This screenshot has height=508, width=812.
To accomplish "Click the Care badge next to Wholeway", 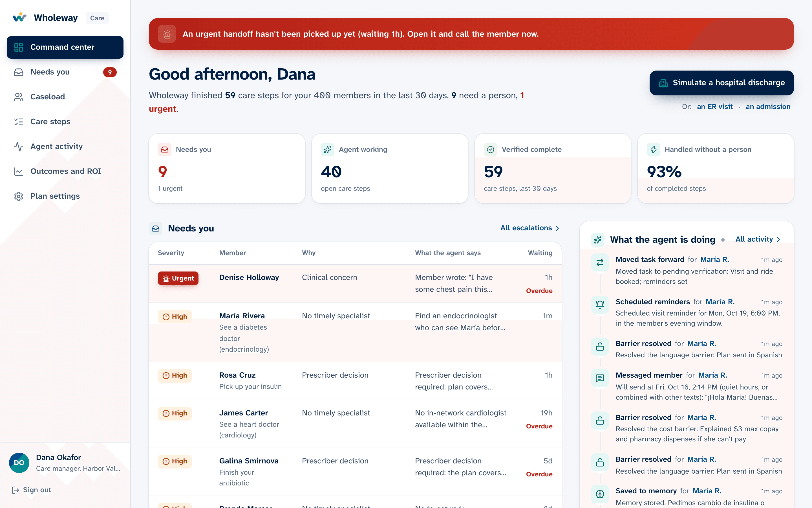I will coord(97,18).
